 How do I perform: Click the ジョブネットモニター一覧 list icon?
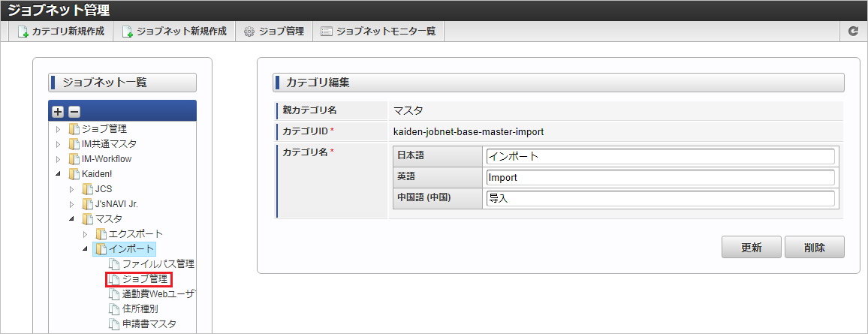326,32
